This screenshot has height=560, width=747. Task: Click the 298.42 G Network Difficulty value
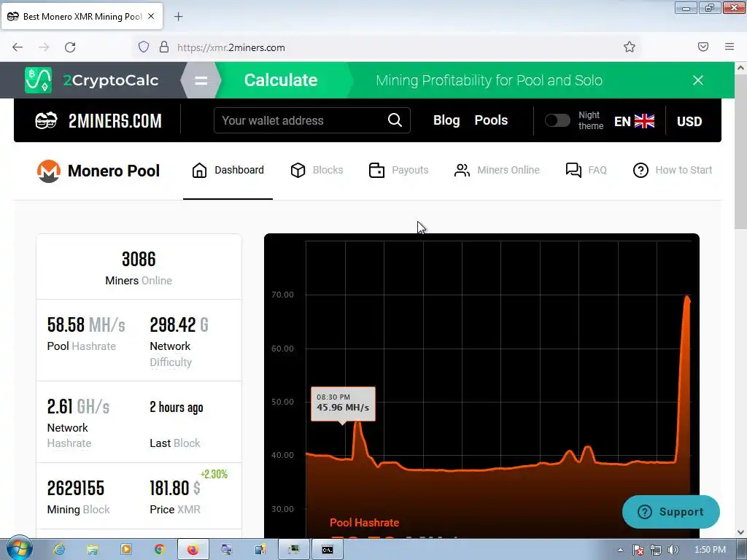pos(179,324)
